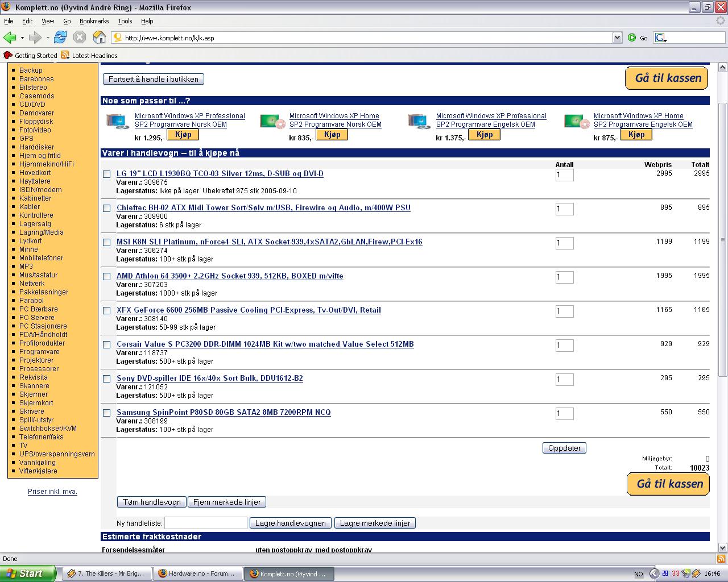Switch to The Killers taskbar window
This screenshot has width=728, height=582.
(x=107, y=573)
